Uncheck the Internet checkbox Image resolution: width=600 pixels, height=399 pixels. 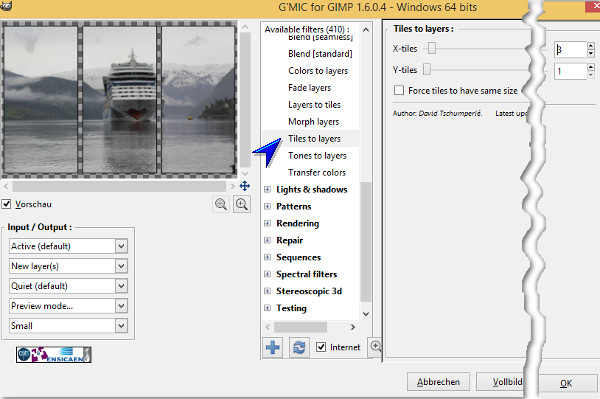click(x=321, y=347)
